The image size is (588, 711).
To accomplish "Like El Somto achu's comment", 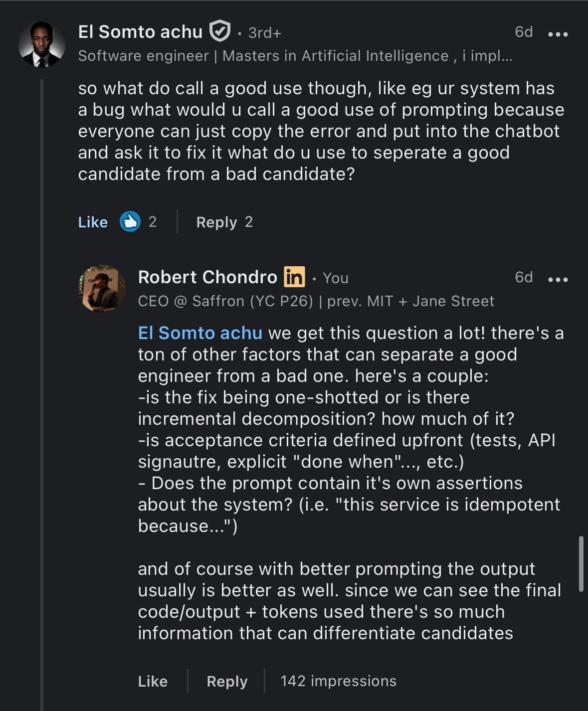I will click(x=93, y=222).
